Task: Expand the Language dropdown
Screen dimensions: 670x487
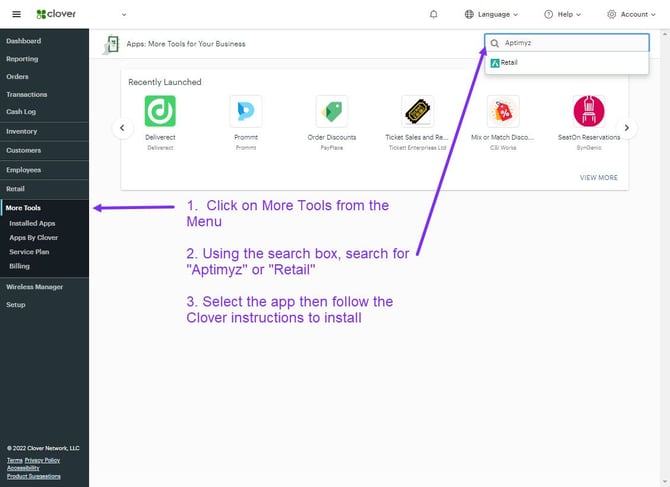Action: [x=492, y=14]
